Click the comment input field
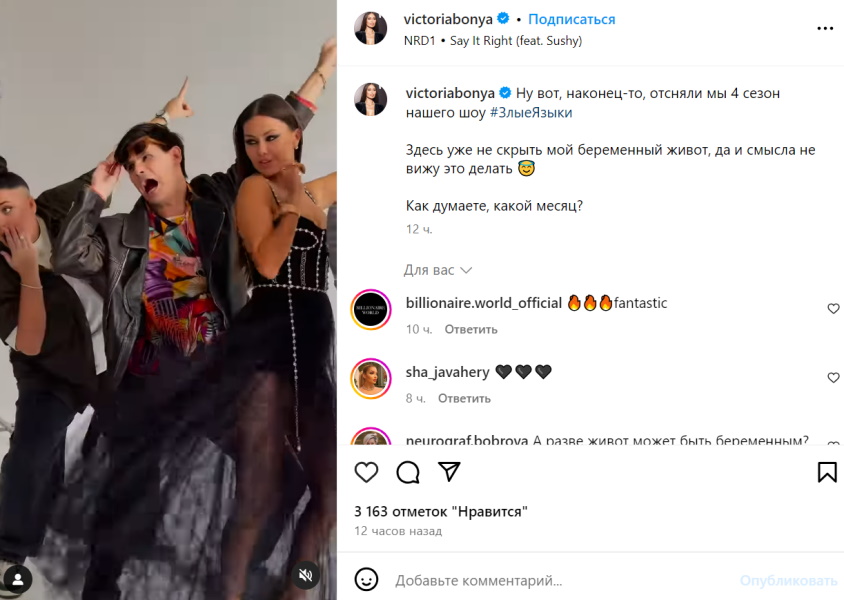 click(560, 580)
